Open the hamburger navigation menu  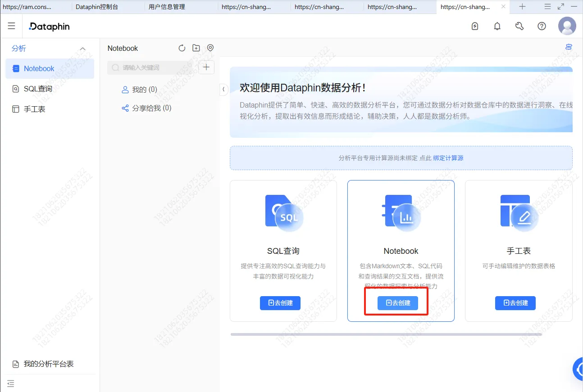point(11,26)
